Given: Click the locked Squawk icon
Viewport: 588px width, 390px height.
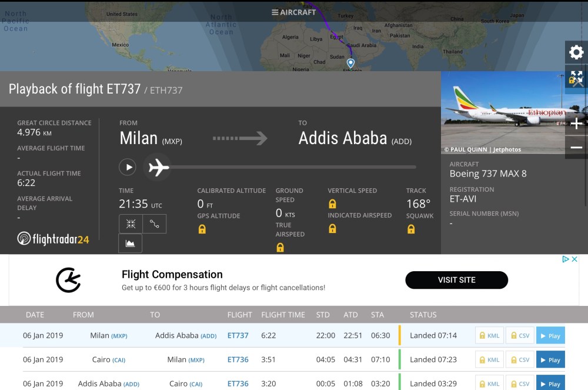Looking at the screenshot, I should point(411,229).
